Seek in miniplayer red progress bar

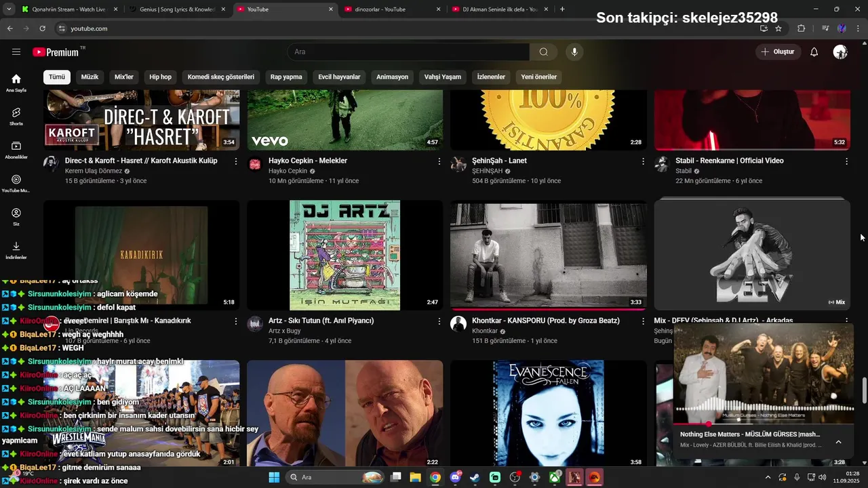click(764, 424)
